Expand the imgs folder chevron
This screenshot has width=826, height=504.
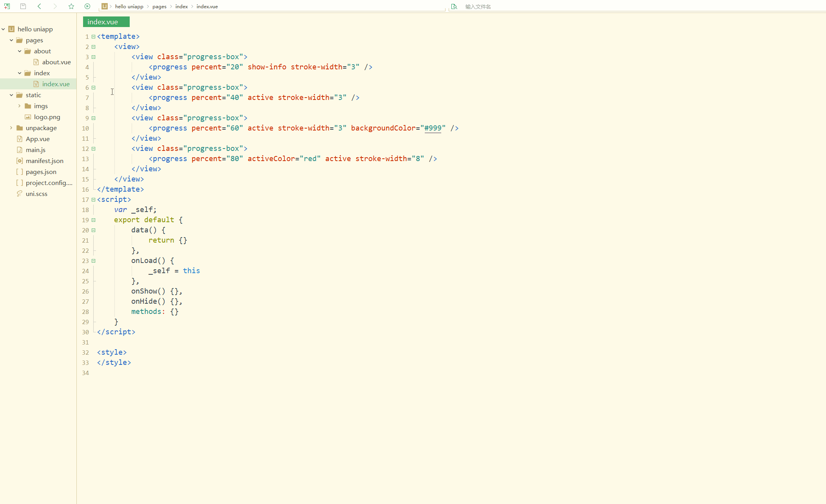click(20, 106)
